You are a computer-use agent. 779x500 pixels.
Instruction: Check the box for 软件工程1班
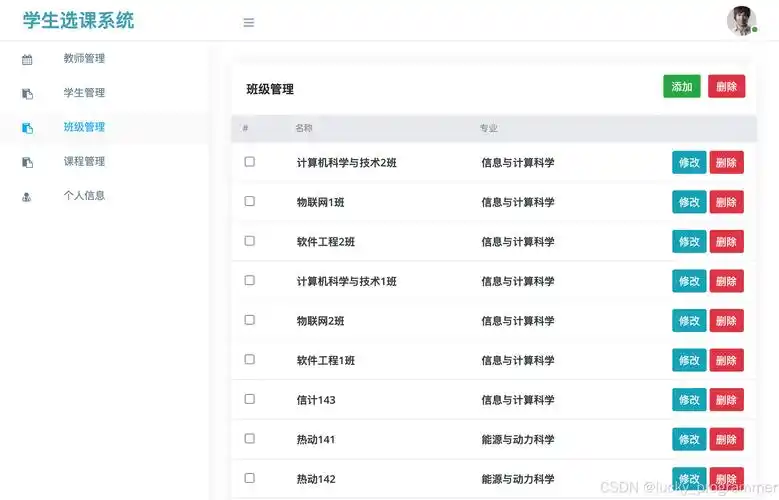[x=249, y=359]
